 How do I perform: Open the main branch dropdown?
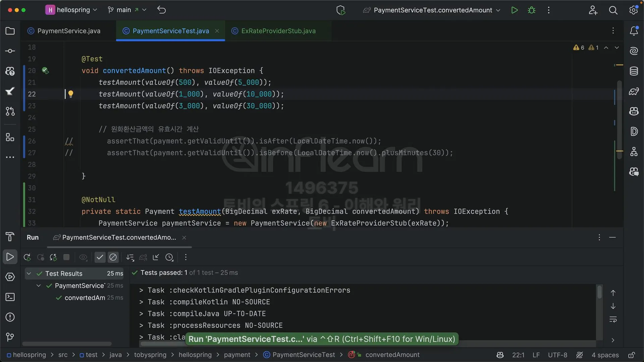(x=127, y=10)
